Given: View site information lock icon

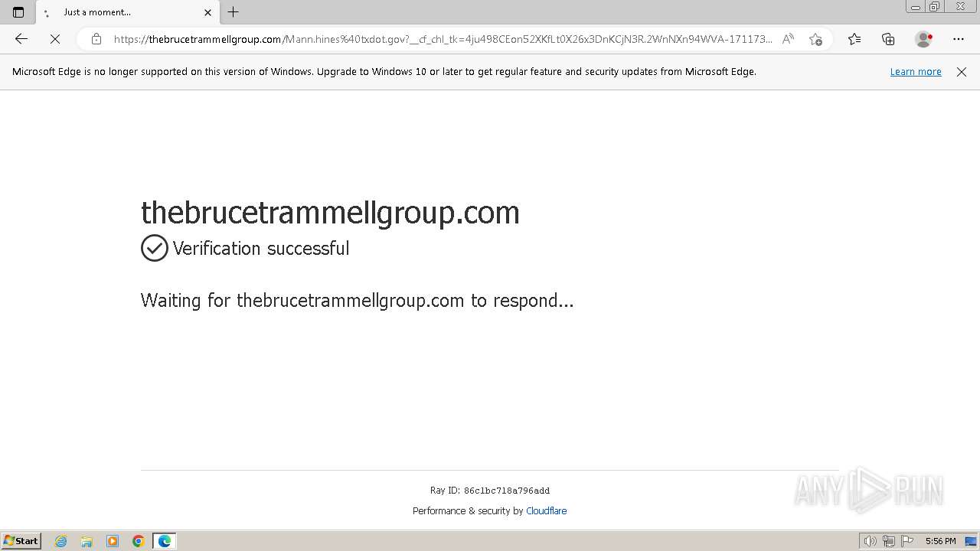Looking at the screenshot, I should point(96,39).
